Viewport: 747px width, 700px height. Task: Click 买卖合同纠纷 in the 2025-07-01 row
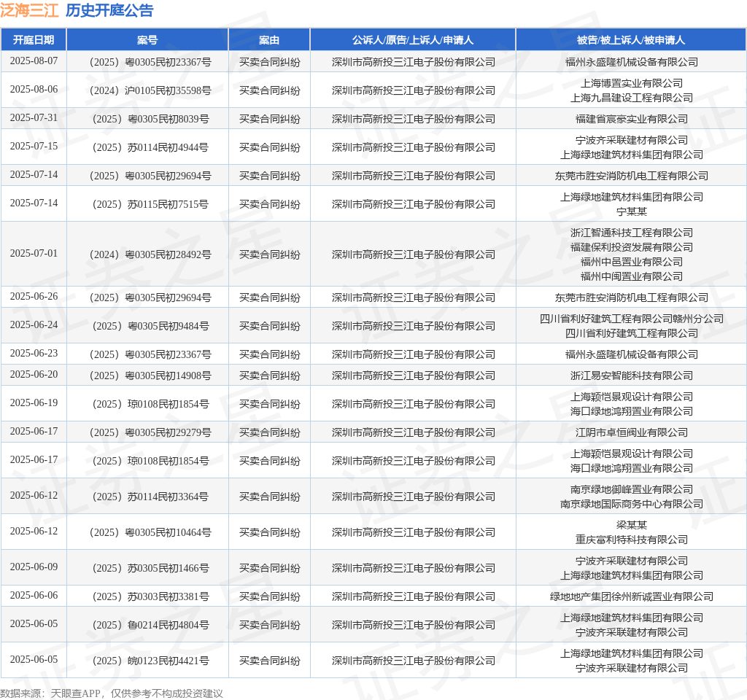[x=270, y=254]
